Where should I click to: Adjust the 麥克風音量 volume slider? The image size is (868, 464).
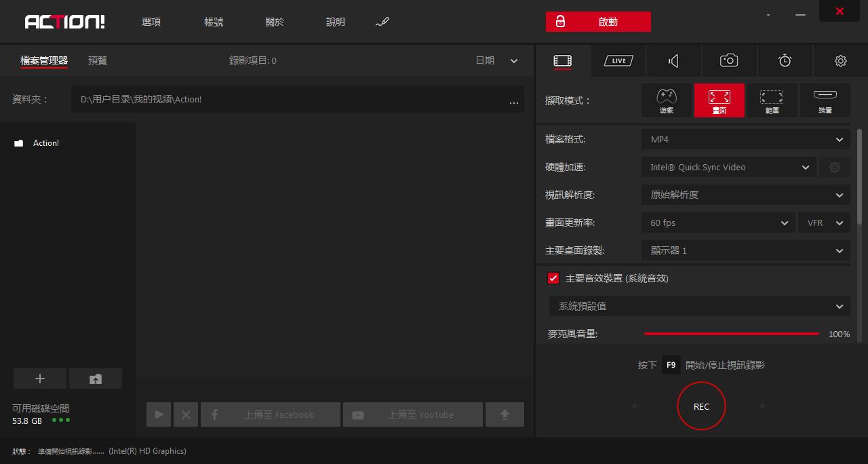[731, 334]
